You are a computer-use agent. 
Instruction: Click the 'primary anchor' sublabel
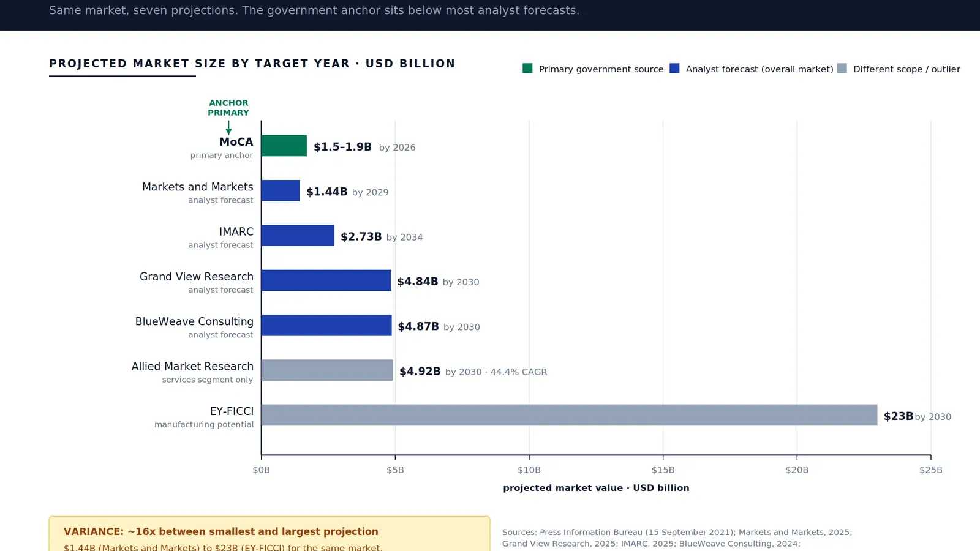click(x=222, y=156)
